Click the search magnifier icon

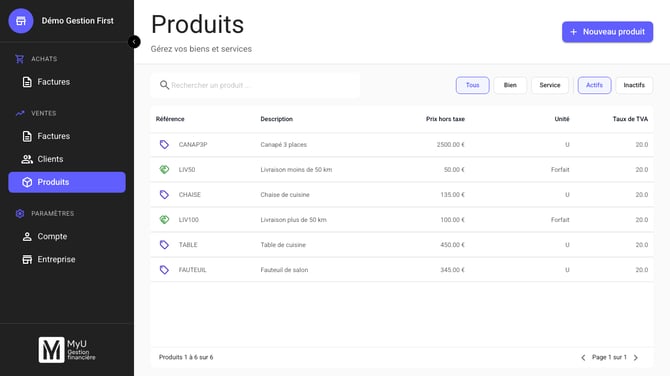[x=164, y=85]
